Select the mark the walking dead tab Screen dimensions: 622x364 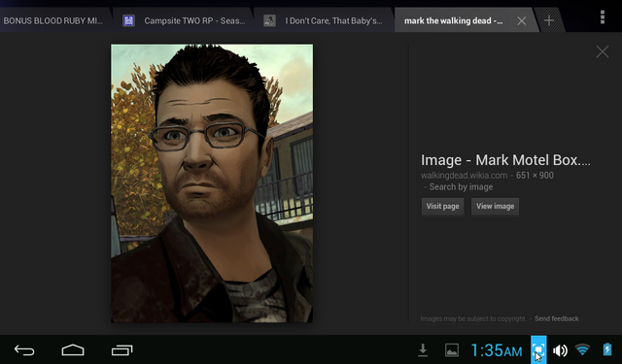[454, 20]
